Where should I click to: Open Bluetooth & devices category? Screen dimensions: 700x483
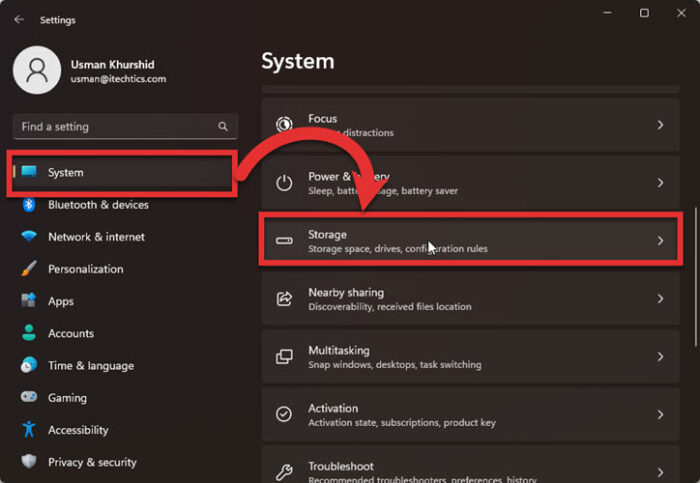point(123,204)
